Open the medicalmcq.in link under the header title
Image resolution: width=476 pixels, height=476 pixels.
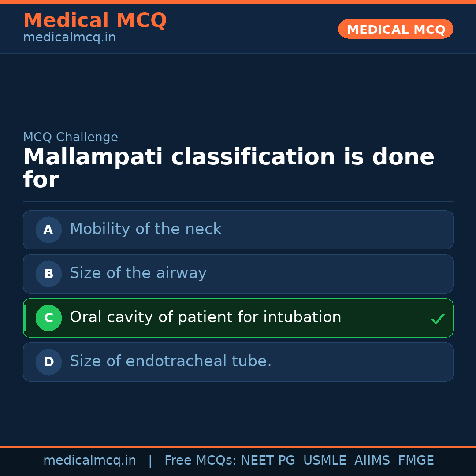(69, 38)
